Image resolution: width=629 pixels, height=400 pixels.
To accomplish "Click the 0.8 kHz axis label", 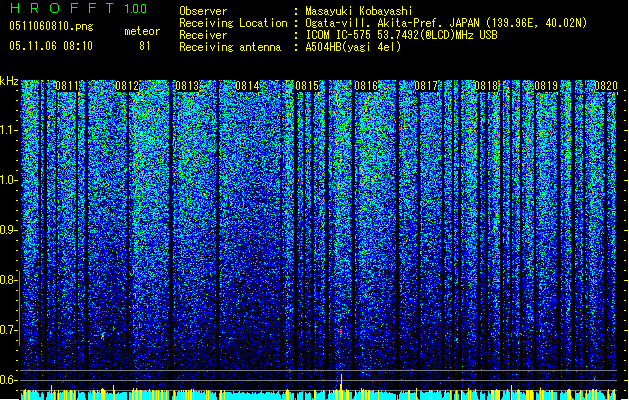I will (x=8, y=280).
